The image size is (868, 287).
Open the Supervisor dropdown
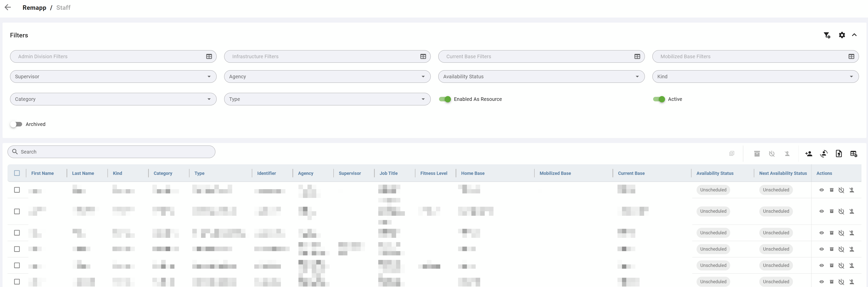[x=113, y=77]
